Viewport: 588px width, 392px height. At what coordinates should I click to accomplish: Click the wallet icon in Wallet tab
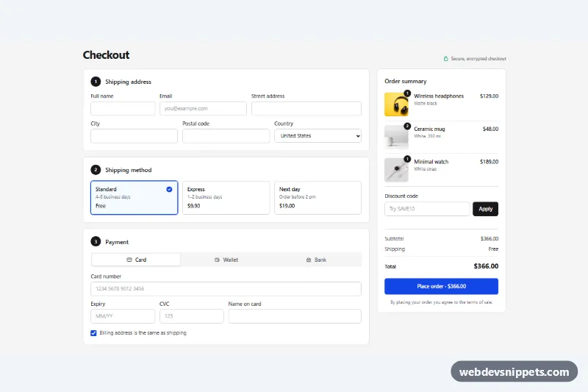[x=217, y=260]
